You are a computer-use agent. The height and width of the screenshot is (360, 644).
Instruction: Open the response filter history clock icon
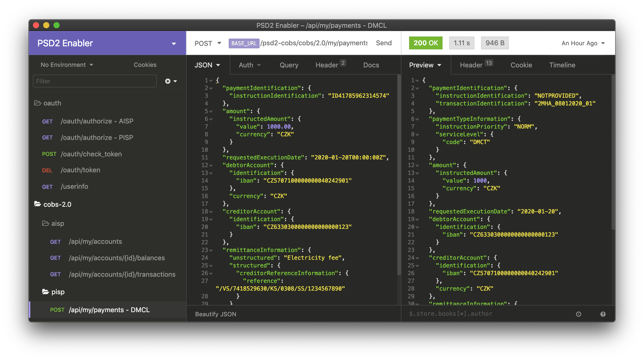(x=578, y=314)
